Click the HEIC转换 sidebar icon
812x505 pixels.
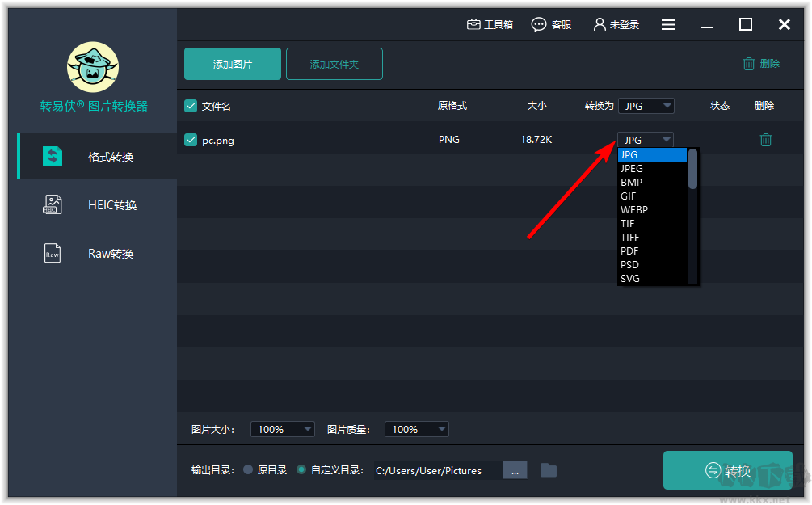coord(53,204)
